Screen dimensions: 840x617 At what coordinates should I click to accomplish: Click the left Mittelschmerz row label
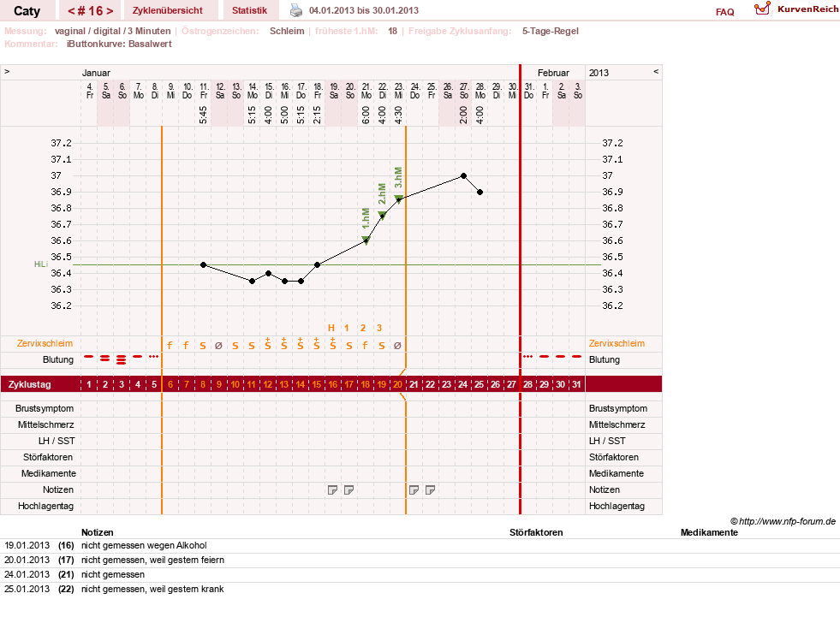pos(46,424)
